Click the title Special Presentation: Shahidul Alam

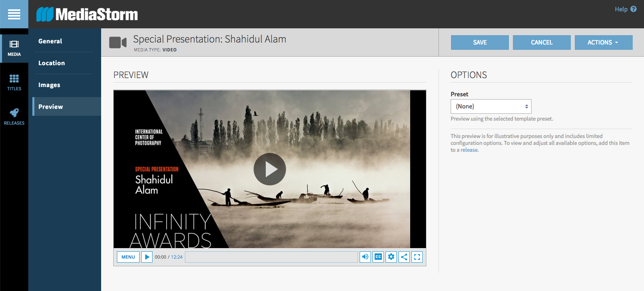pos(210,39)
